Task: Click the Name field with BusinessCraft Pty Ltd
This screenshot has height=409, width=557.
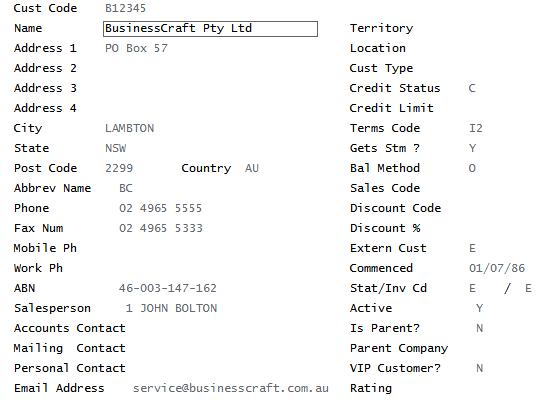Action: [x=210, y=29]
